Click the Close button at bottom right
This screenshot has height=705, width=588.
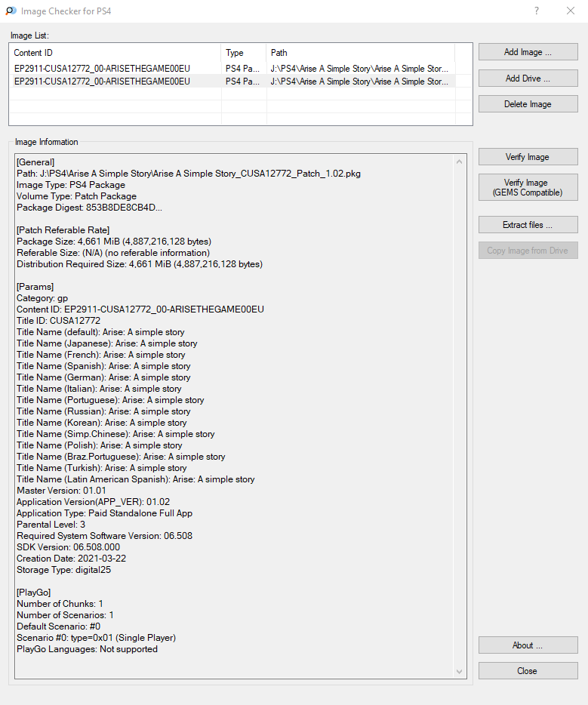[x=528, y=671]
